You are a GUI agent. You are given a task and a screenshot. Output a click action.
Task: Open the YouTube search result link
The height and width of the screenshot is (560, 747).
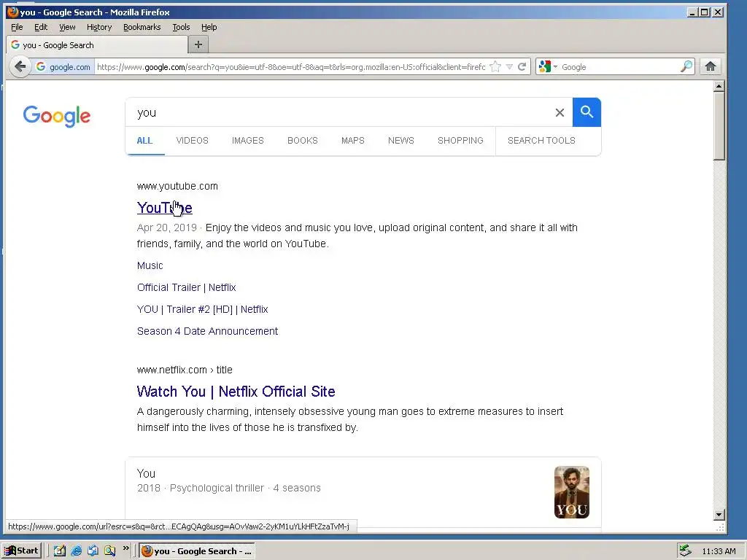coord(164,208)
